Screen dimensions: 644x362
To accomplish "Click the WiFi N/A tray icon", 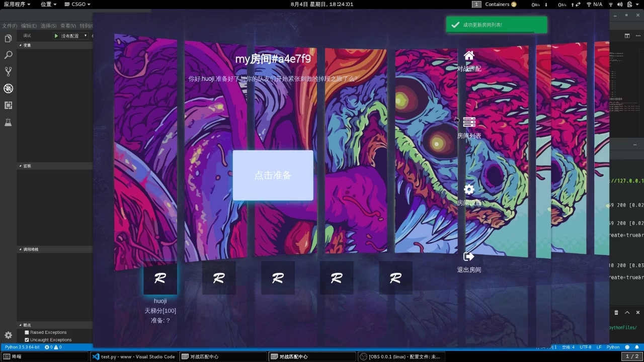I will pos(594,4).
